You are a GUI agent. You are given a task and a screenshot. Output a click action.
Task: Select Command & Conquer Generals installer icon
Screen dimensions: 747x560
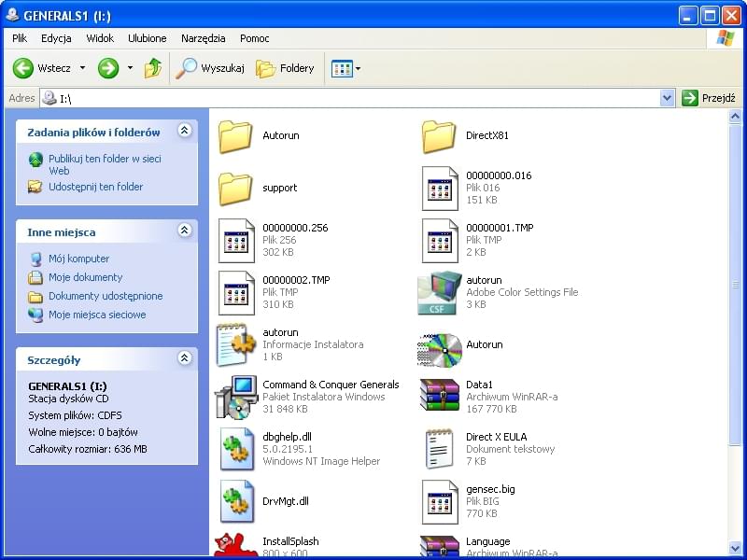[x=236, y=398]
